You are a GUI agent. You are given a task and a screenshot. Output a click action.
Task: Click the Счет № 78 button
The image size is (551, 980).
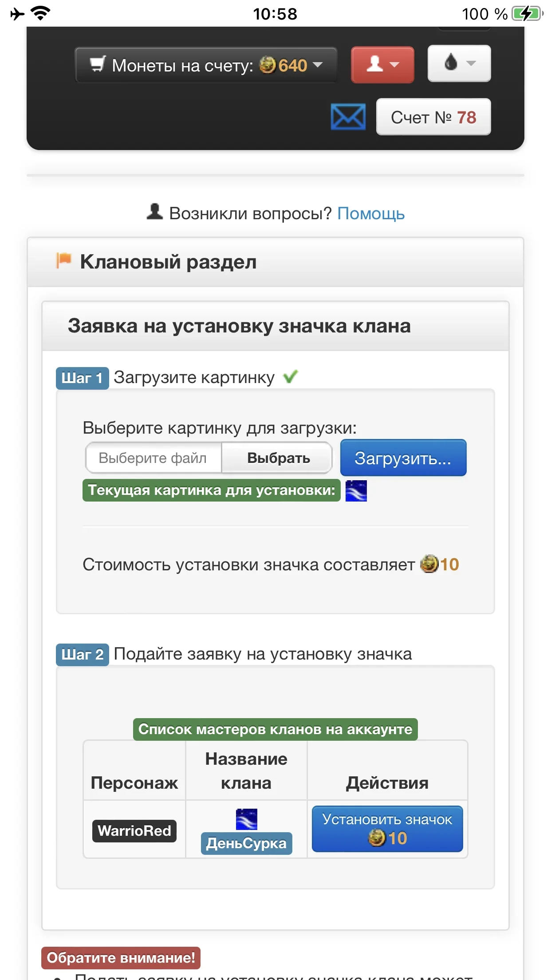[x=433, y=117]
